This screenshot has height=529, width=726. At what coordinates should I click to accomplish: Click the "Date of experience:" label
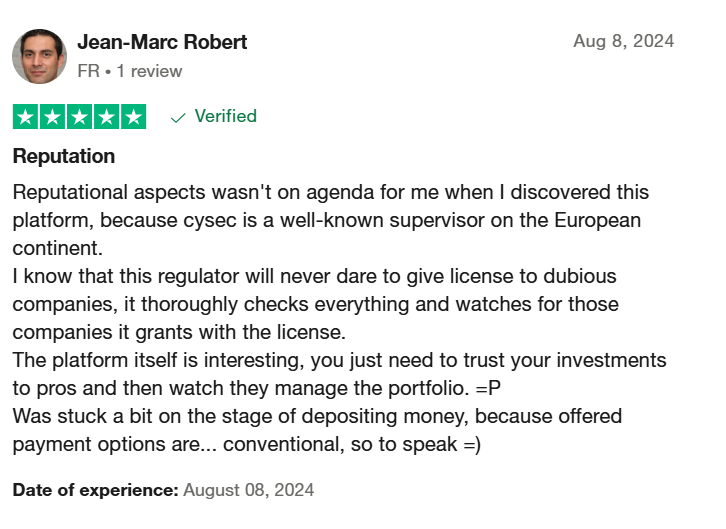(x=95, y=490)
